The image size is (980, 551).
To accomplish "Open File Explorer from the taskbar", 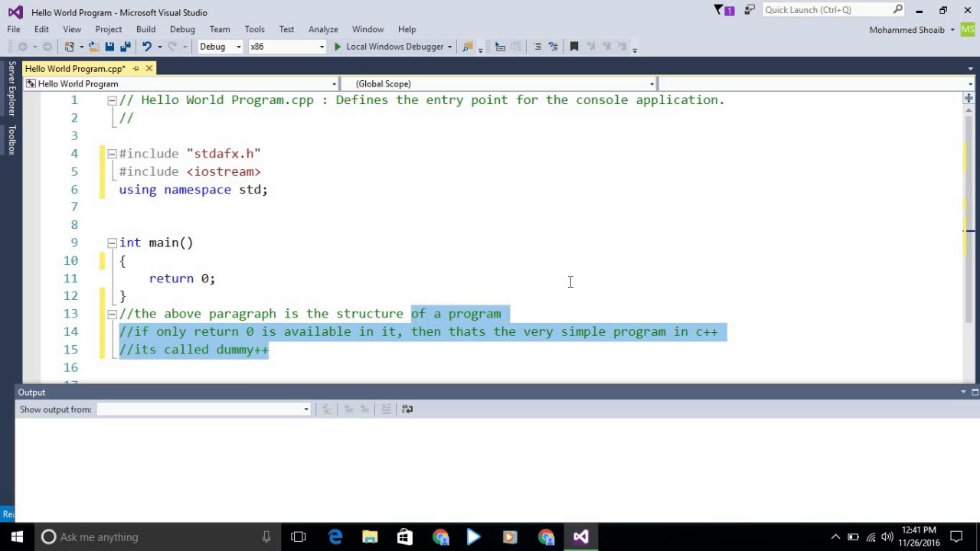I will click(x=370, y=536).
